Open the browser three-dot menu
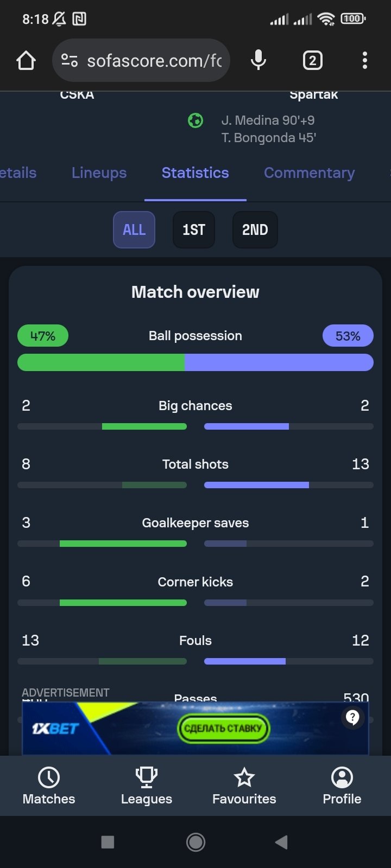391x868 pixels. click(365, 60)
